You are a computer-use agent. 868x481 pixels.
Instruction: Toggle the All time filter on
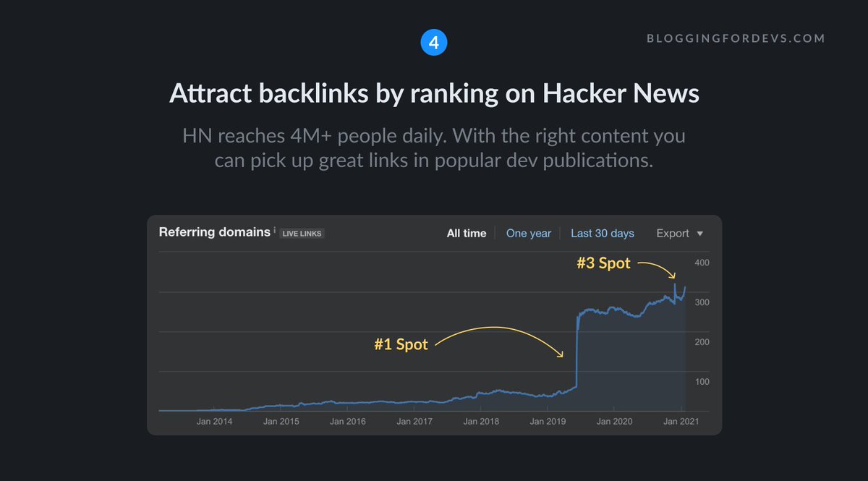pyautogui.click(x=467, y=233)
